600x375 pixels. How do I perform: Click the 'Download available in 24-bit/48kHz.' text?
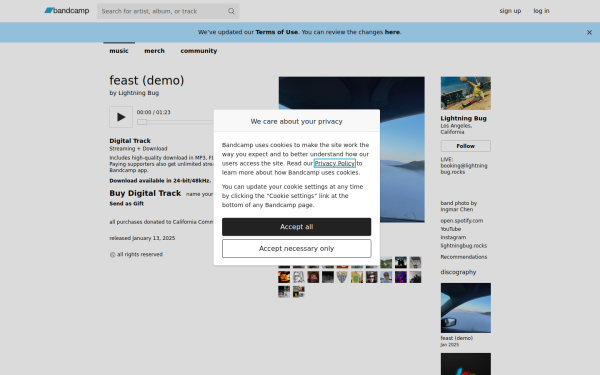[x=160, y=181]
